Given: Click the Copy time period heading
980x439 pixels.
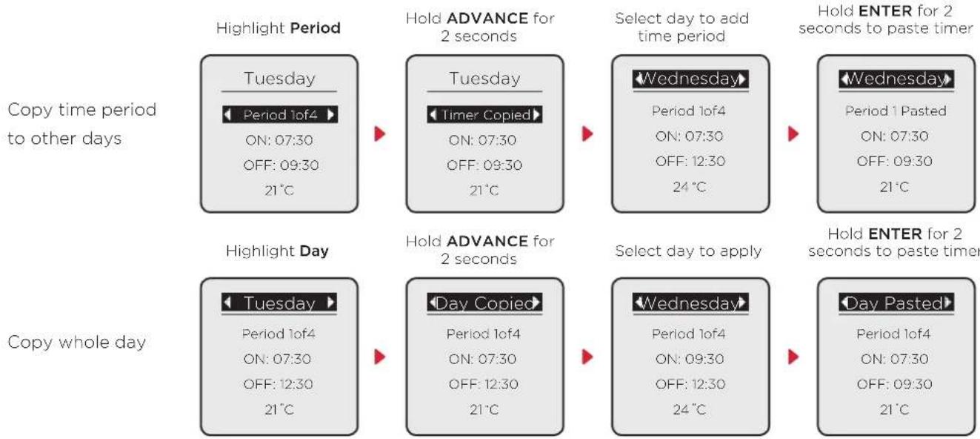Looking at the screenshot, I should (x=81, y=110).
